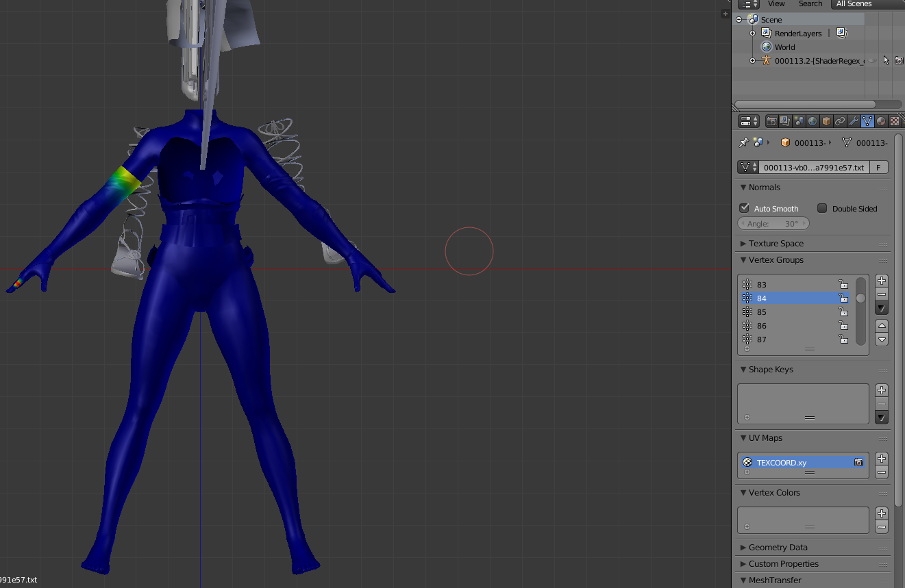The image size is (905, 588).
Task: Add a new vertex color layer
Action: [882, 513]
